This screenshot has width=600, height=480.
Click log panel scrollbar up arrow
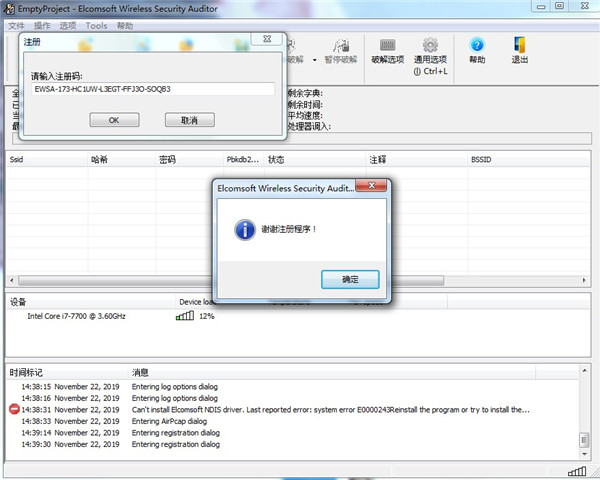[x=584, y=370]
